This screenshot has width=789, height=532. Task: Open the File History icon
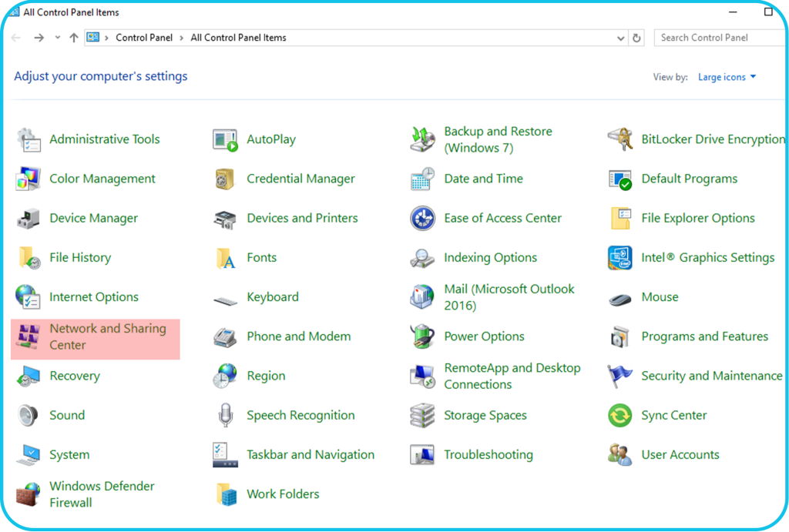click(x=29, y=258)
